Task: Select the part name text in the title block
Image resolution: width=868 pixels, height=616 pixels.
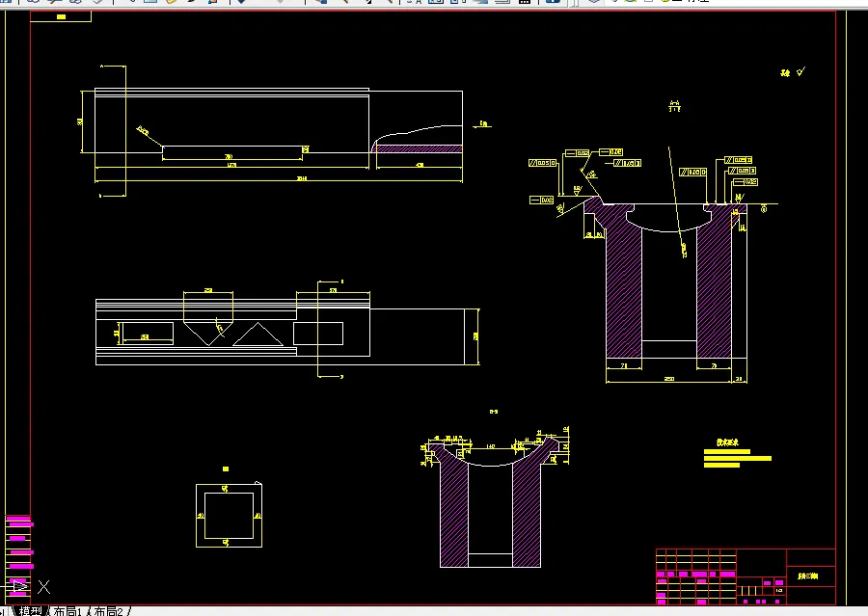Action: 807,576
